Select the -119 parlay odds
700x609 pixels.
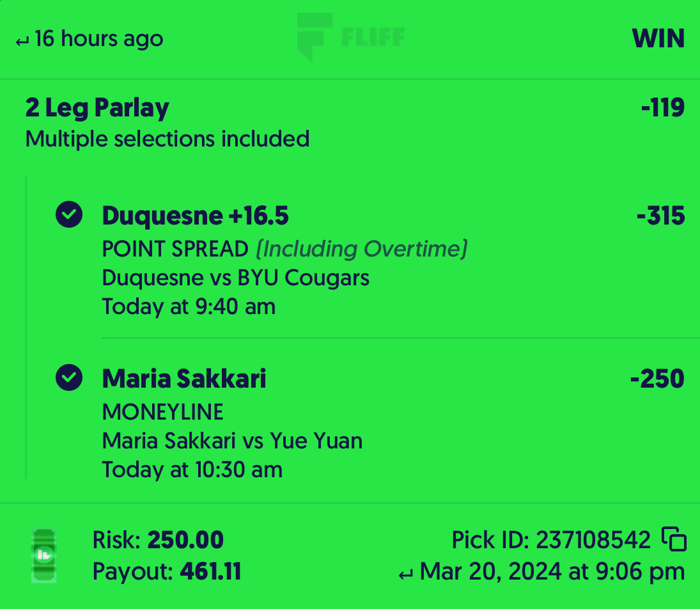coord(662,107)
